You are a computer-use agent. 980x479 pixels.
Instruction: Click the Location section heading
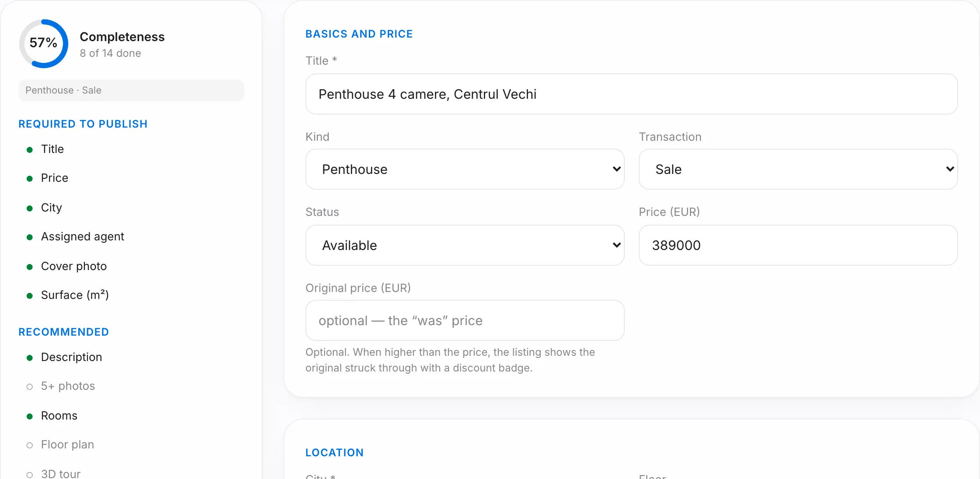[x=335, y=453]
